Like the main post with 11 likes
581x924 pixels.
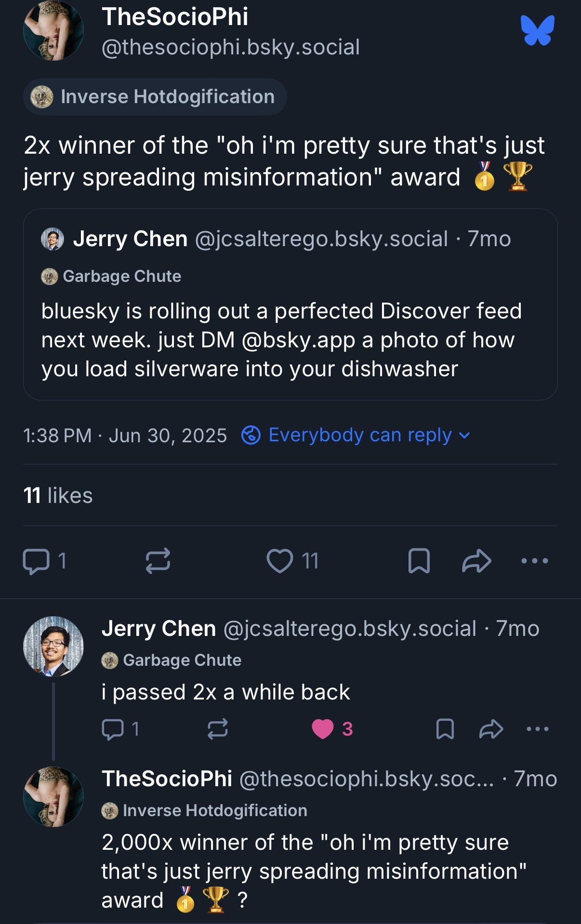(280, 561)
